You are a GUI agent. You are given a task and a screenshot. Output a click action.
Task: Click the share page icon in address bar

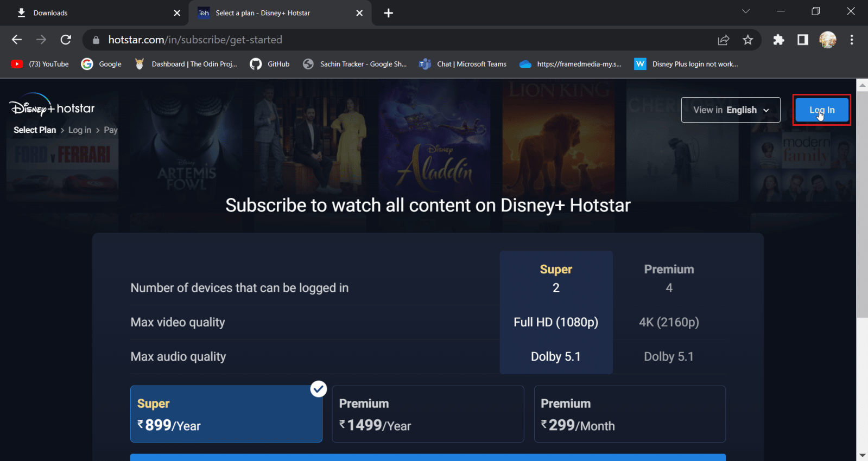(x=723, y=40)
